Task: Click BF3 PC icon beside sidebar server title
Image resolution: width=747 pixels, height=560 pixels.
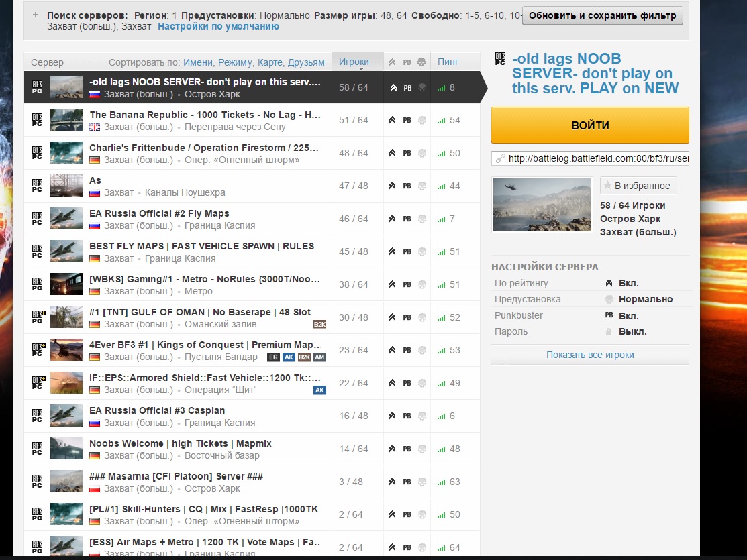Action: [500, 58]
